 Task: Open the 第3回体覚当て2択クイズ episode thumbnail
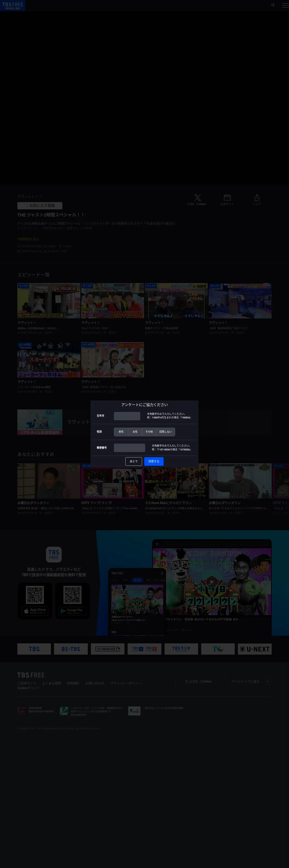coord(240,301)
